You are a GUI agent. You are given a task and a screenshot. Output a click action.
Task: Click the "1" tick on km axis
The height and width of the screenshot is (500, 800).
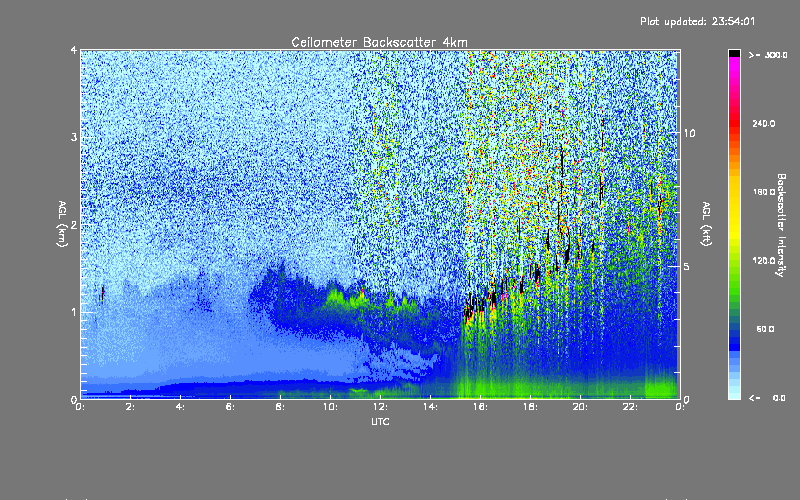click(74, 312)
